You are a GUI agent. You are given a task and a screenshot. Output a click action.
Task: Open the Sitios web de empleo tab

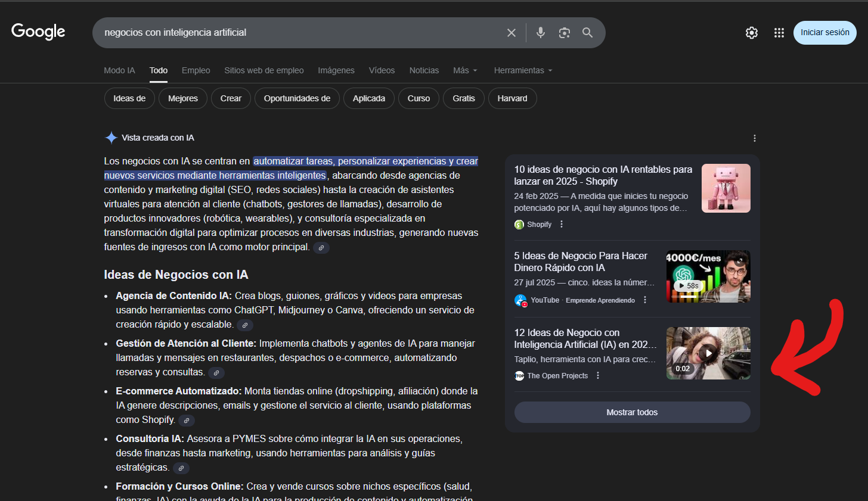[x=264, y=70]
